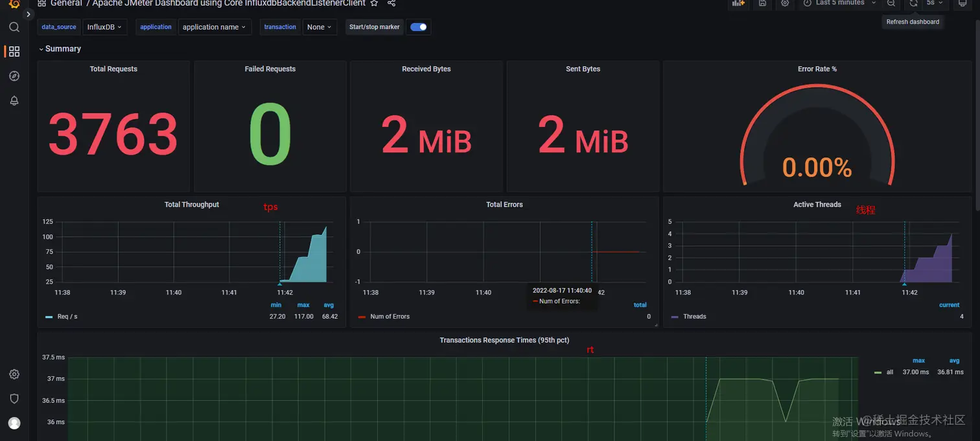Open Failed Requests panel title menu
The image size is (980, 441).
[x=270, y=69]
